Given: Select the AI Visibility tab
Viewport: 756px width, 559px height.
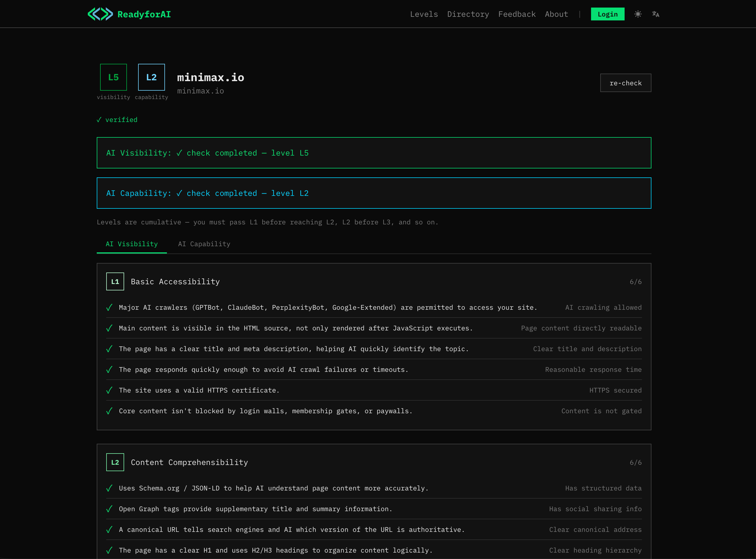Looking at the screenshot, I should pos(131,244).
